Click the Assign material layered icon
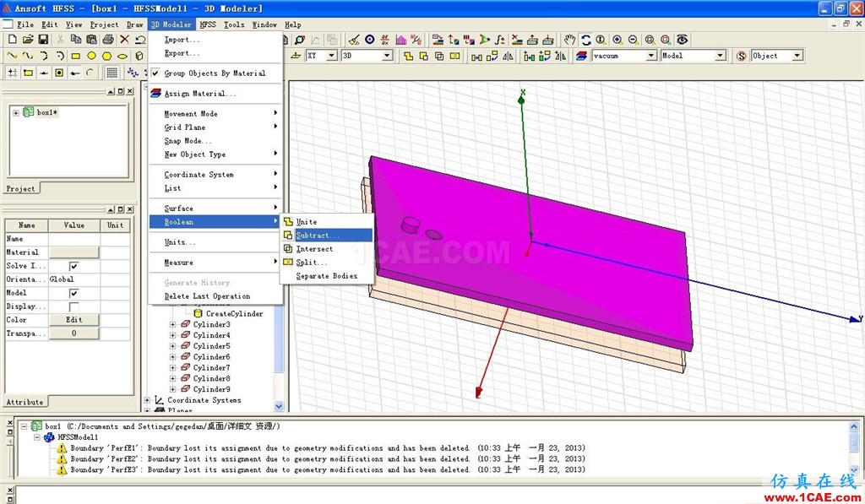The width and height of the screenshot is (865, 504). tap(581, 56)
